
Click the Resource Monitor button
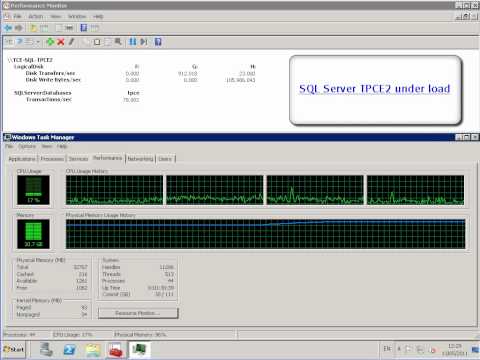coord(138,313)
